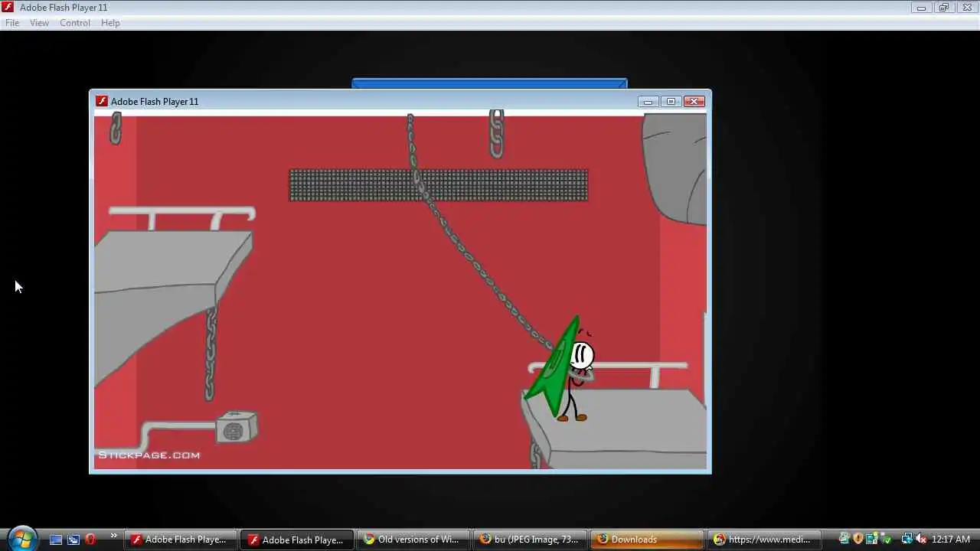Switch to second Adobe Flash Player taskbar button
The image size is (980, 551).
coord(297,540)
